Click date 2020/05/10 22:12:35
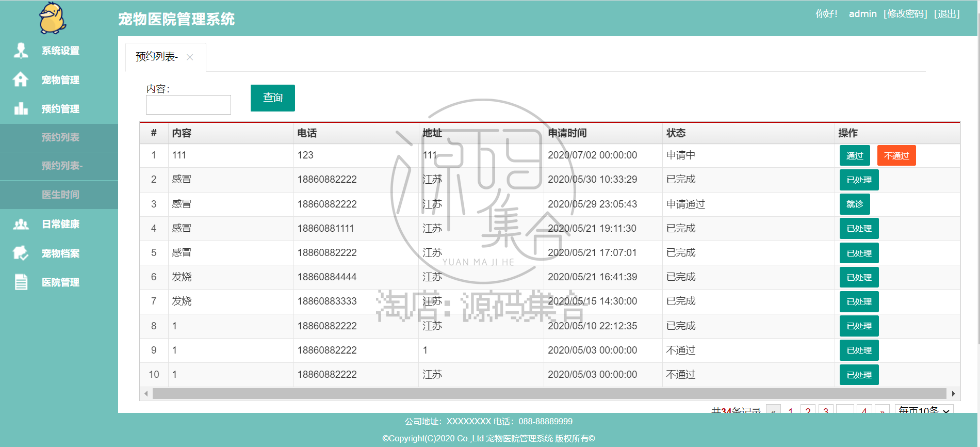 (592, 326)
